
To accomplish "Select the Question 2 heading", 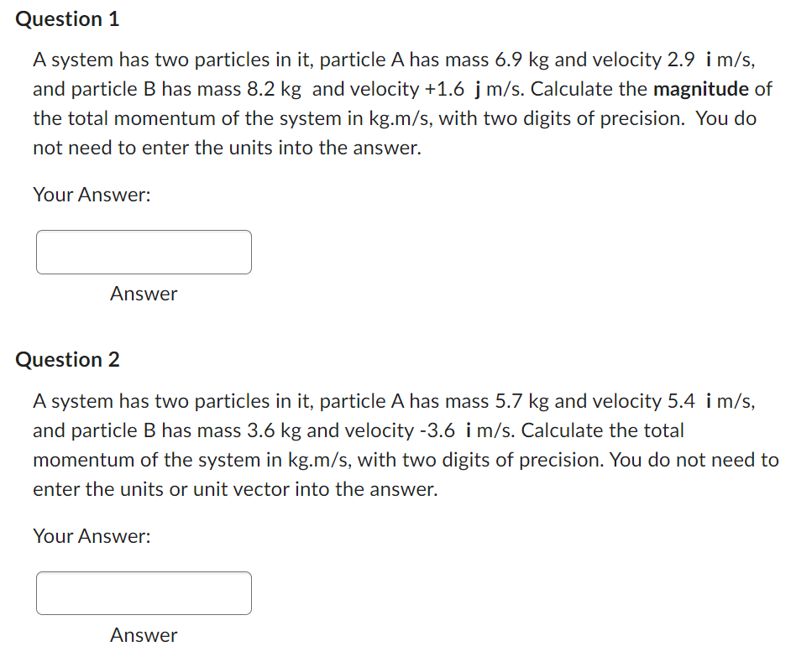I will [67, 359].
